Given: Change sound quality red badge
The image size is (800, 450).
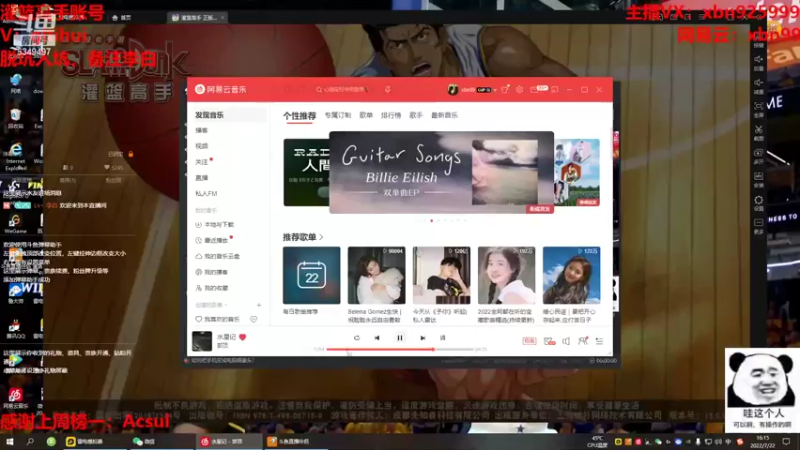Looking at the screenshot, I should pos(529,341).
